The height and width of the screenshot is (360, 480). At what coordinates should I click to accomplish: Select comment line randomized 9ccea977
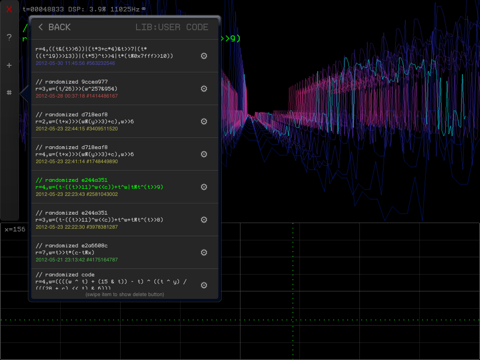[x=72, y=82]
